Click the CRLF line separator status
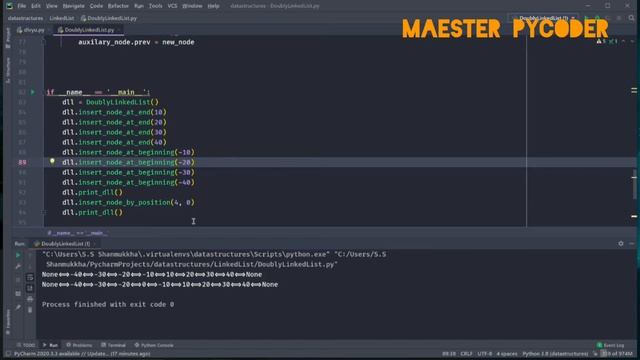Image resolution: width=640 pixels, height=360 pixels. (x=466, y=354)
